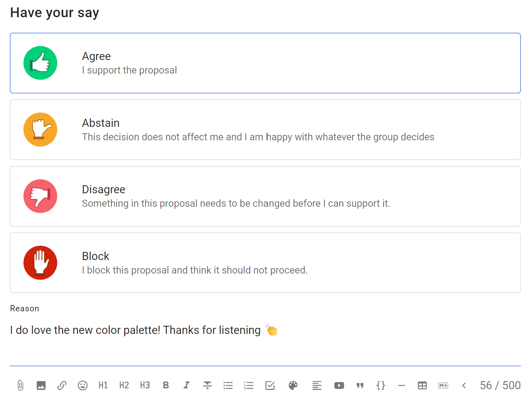
Task: Toggle strikethrough text
Action: 207,385
